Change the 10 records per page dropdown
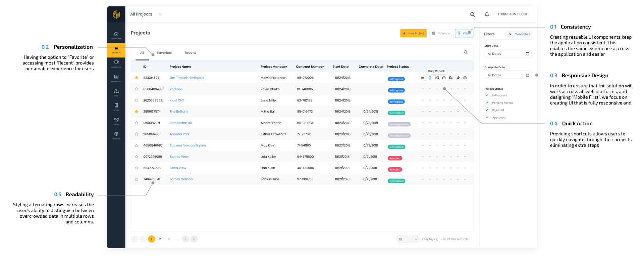The width and height of the screenshot is (644, 257). click(x=408, y=239)
